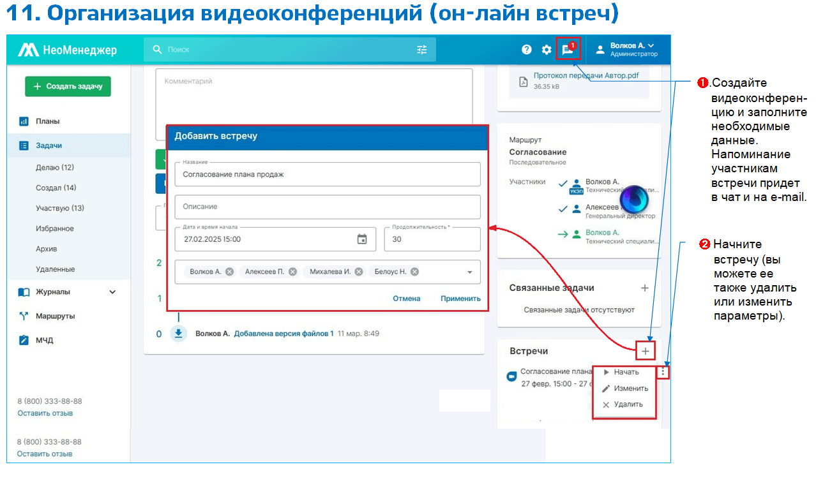Screen dimensions: 816x504
Task: Remove Волков А. chip from participants
Action: [229, 272]
